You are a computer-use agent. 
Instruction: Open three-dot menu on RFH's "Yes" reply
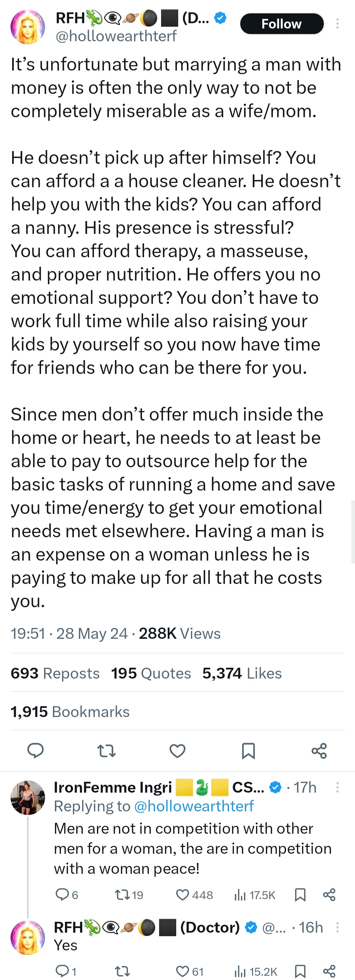point(337,927)
